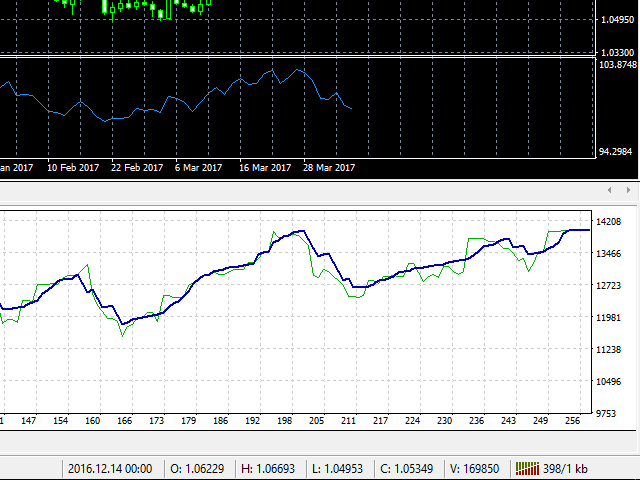Click the right scroll arrow for chart tabs
Screen dimensions: 640x480
[x=629, y=190]
